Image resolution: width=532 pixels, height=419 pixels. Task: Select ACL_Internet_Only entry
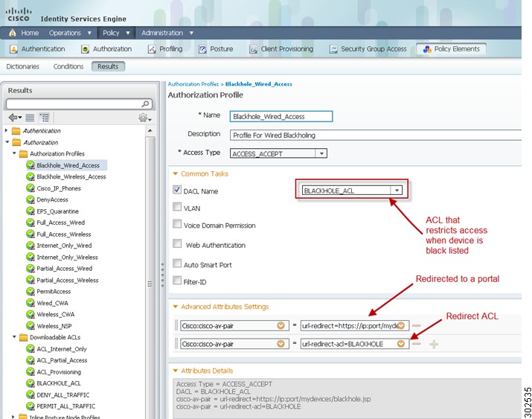click(x=62, y=349)
